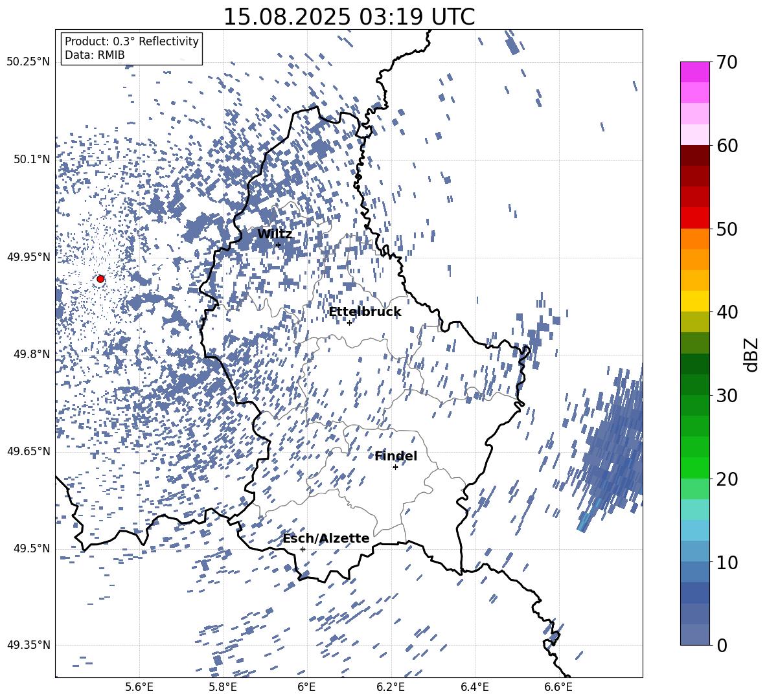Click the 10 colorbar tick label
This screenshot has width=767, height=700.
tap(727, 562)
